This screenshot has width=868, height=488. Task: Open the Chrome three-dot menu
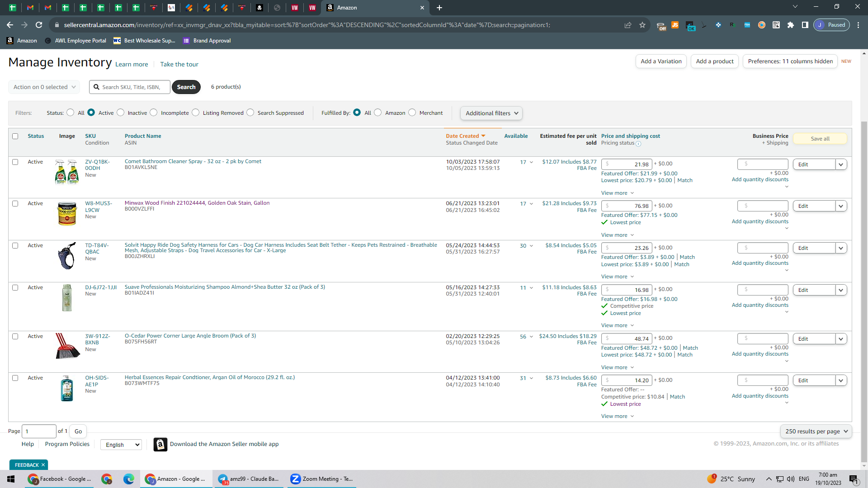tap(859, 25)
